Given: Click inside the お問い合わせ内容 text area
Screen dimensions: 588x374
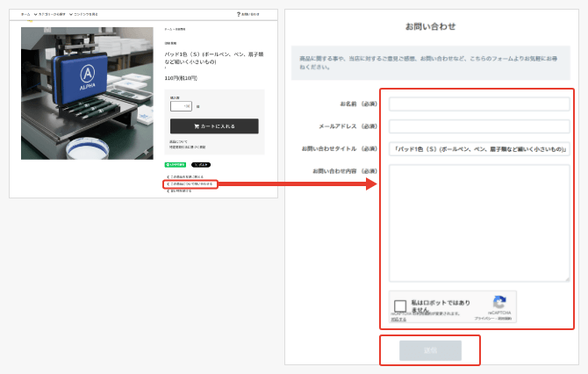Looking at the screenshot, I should pyautogui.click(x=479, y=223).
